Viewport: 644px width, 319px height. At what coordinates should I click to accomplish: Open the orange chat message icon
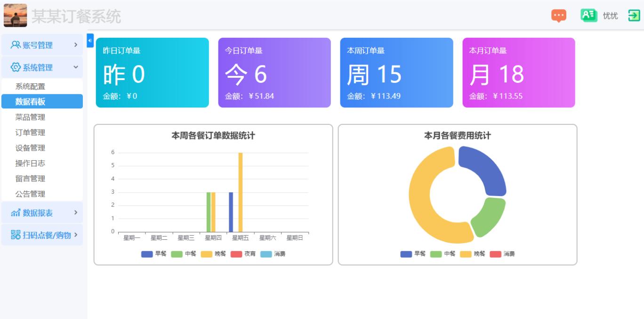click(x=559, y=16)
